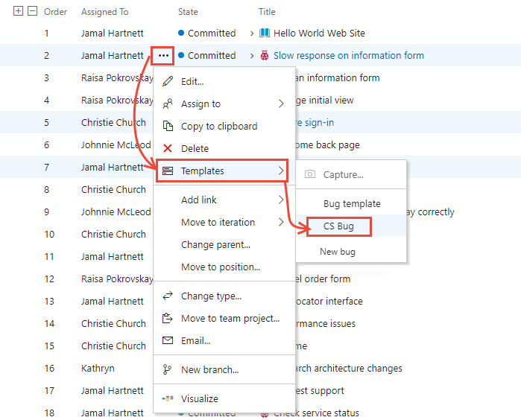The height and width of the screenshot is (420, 521).
Task: Click the expand all plus icon
Action: (18, 11)
